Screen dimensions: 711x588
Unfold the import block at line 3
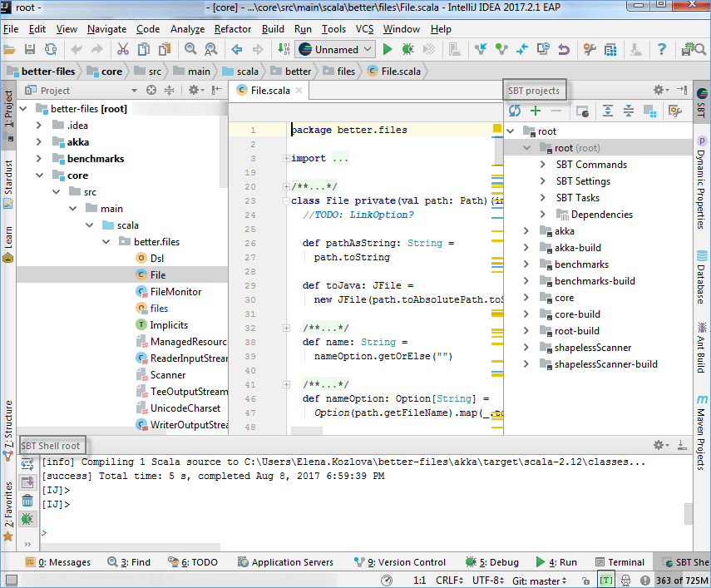pos(286,158)
